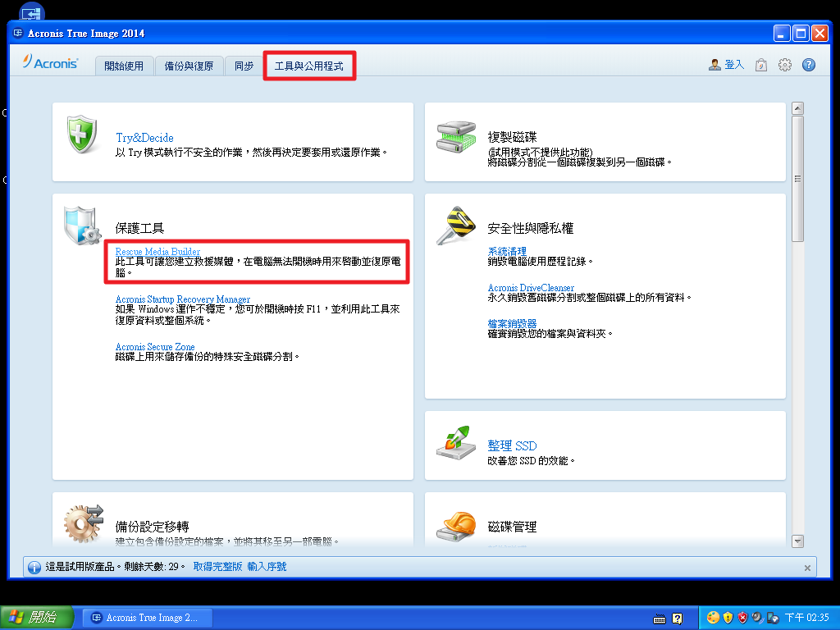Select the 同步 tab
This screenshot has height=630, width=840.
coord(244,66)
